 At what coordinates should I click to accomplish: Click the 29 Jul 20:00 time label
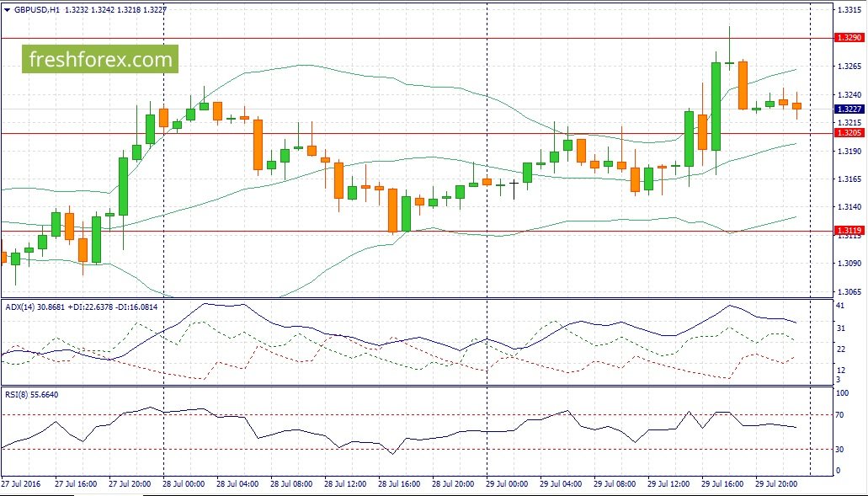click(777, 483)
